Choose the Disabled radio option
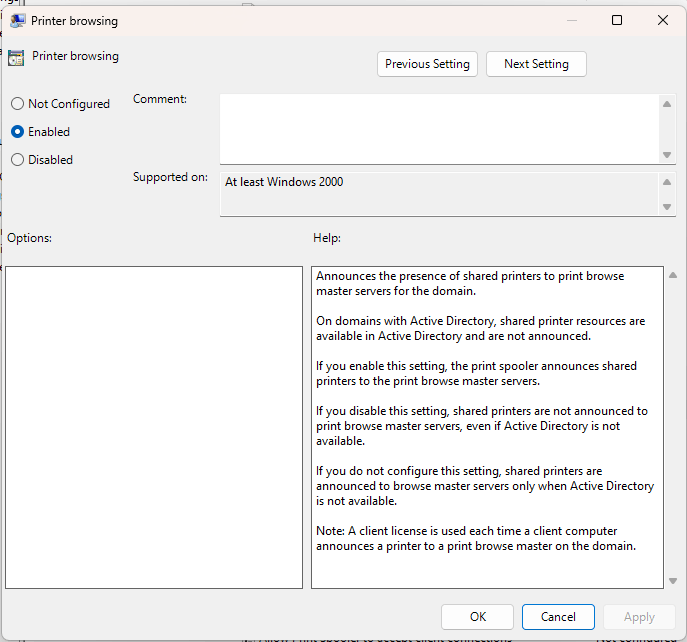 pos(18,160)
